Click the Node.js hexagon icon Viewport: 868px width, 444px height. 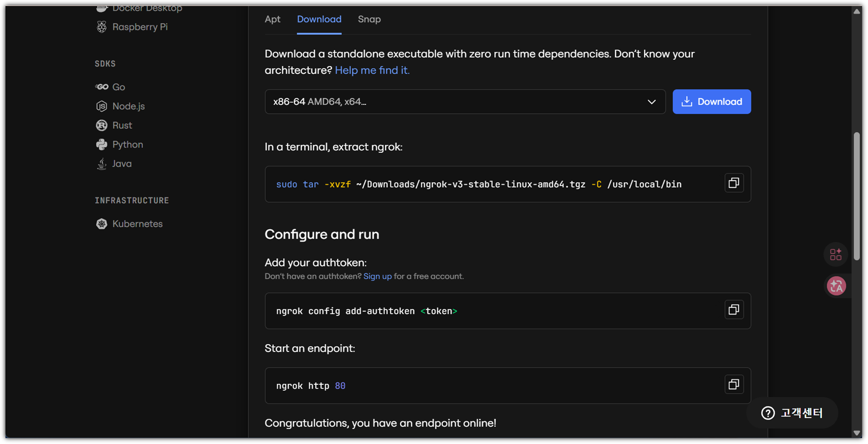click(x=101, y=106)
